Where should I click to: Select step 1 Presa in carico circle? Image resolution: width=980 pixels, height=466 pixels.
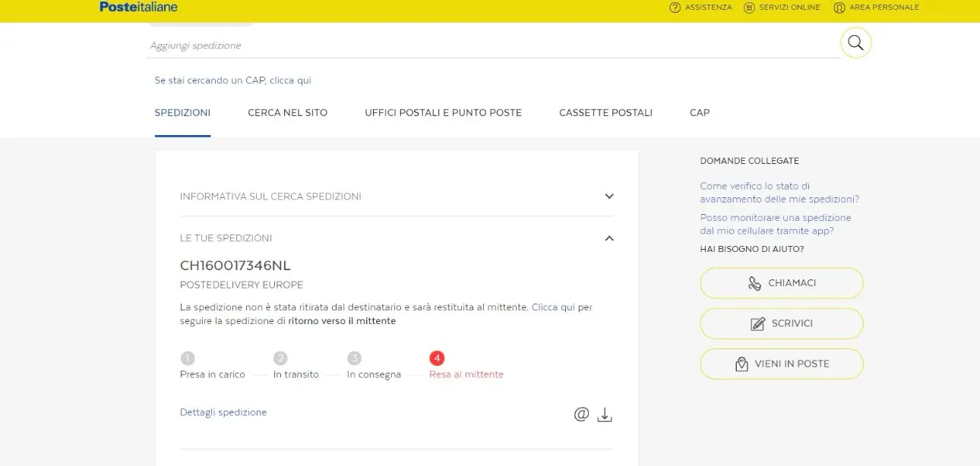pyautogui.click(x=188, y=358)
